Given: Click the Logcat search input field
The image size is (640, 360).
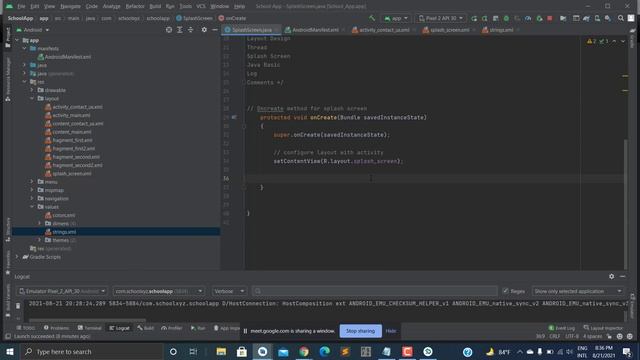Looking at the screenshot, I should 375,291.
